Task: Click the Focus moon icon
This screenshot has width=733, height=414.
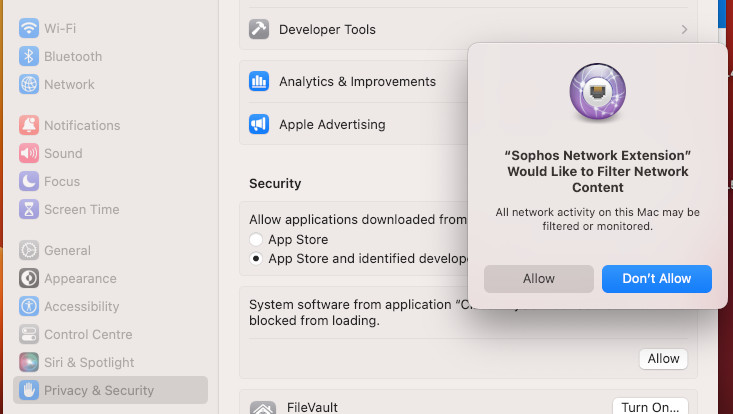Action: [x=29, y=181]
